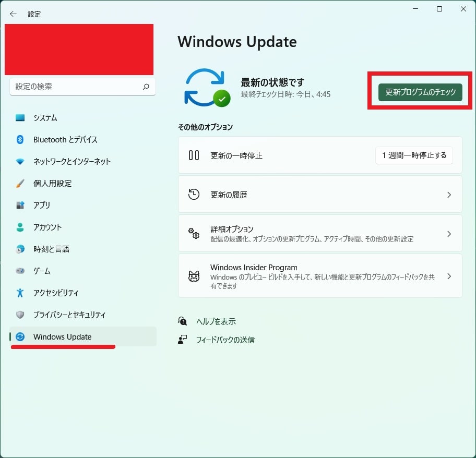The height and width of the screenshot is (458, 476).
Task: Select 個人用設定 in the sidebar
Action: click(x=82, y=183)
